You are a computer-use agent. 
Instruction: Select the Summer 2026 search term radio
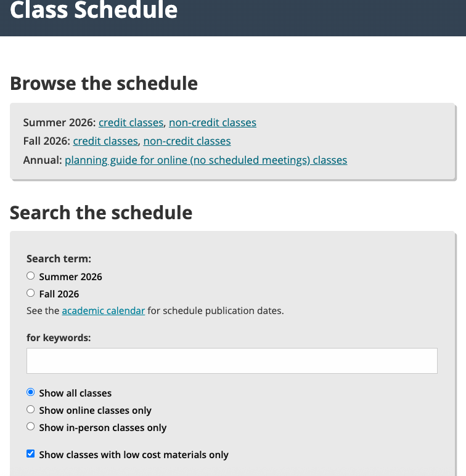[x=30, y=276]
